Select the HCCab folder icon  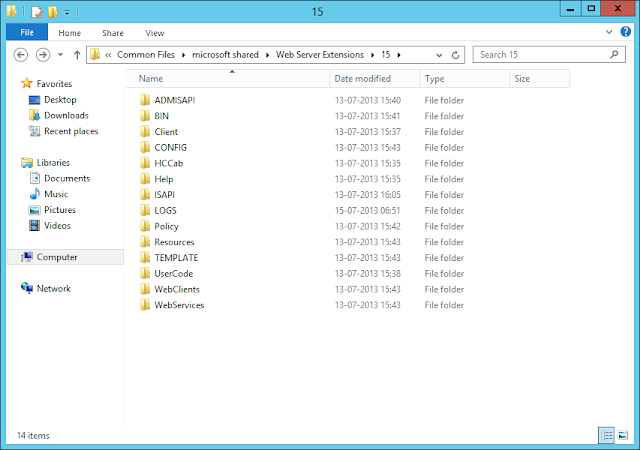click(x=145, y=163)
